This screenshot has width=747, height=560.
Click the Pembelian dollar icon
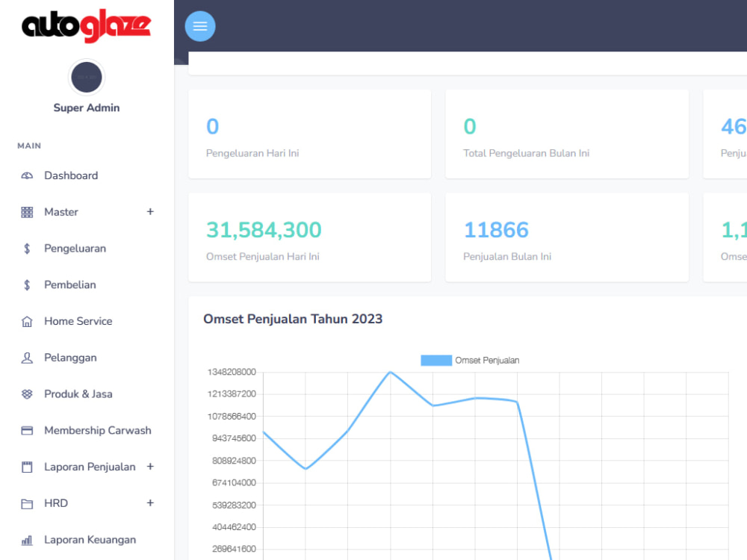(x=27, y=284)
